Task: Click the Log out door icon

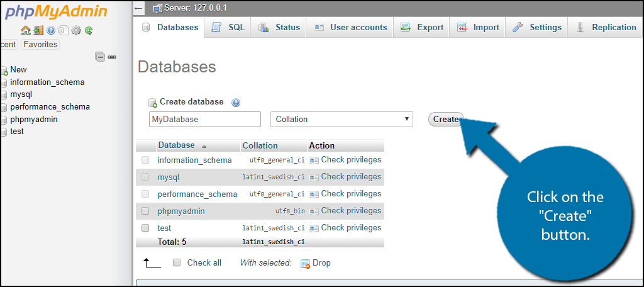Action: coord(38,30)
